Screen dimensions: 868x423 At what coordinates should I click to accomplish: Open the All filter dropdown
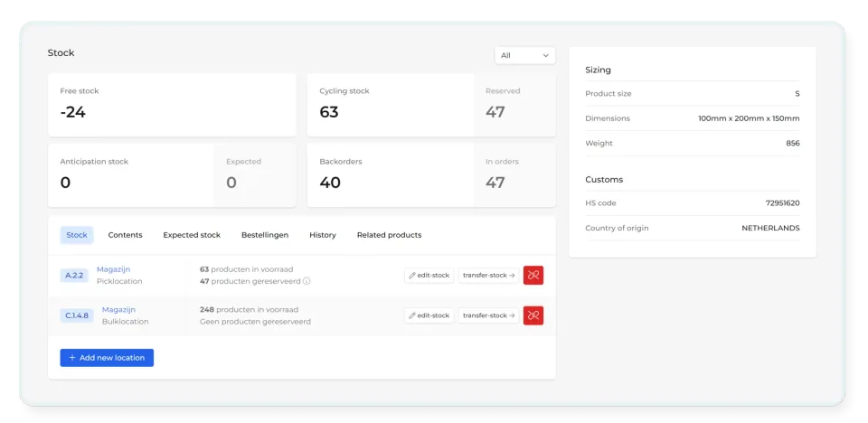(524, 55)
